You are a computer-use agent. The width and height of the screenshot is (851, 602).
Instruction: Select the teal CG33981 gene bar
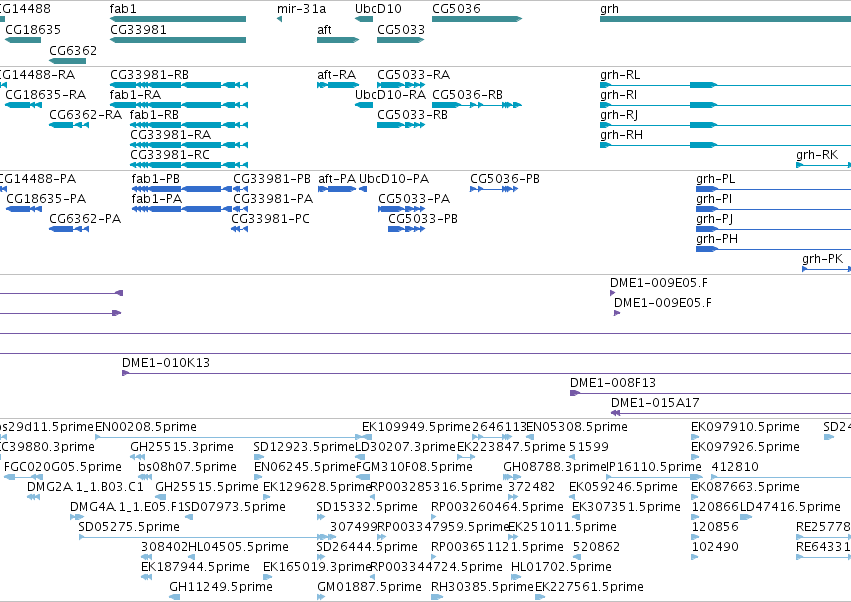click(177, 40)
